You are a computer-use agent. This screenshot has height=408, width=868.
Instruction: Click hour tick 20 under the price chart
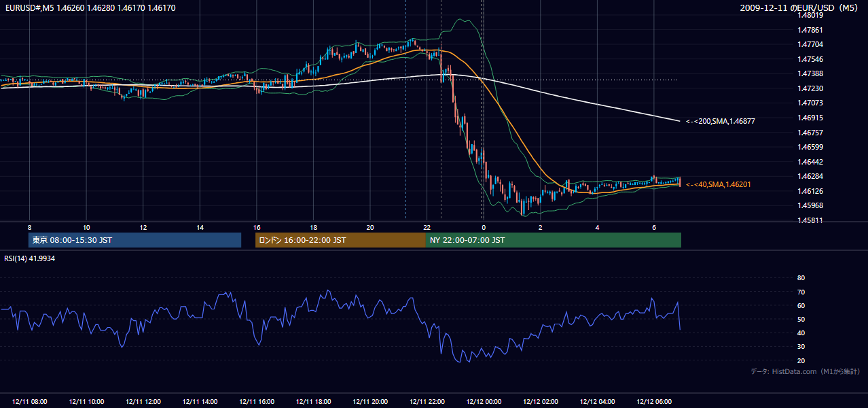[x=370, y=227]
